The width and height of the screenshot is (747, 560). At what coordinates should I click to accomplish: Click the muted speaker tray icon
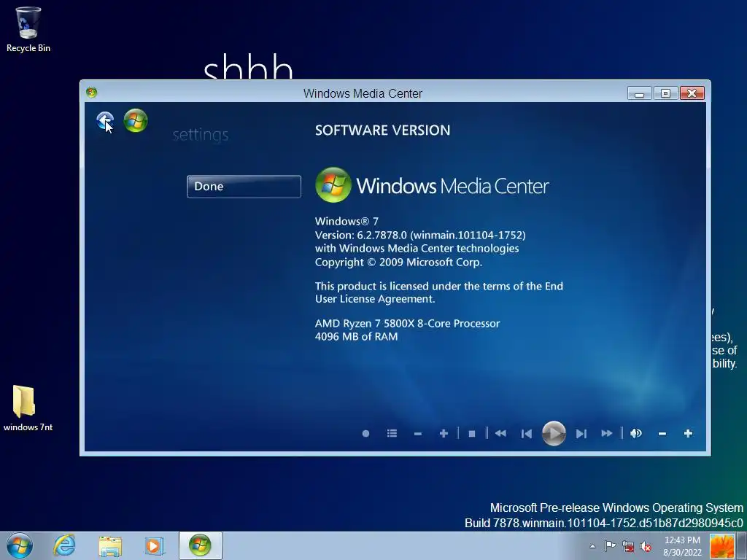646,546
